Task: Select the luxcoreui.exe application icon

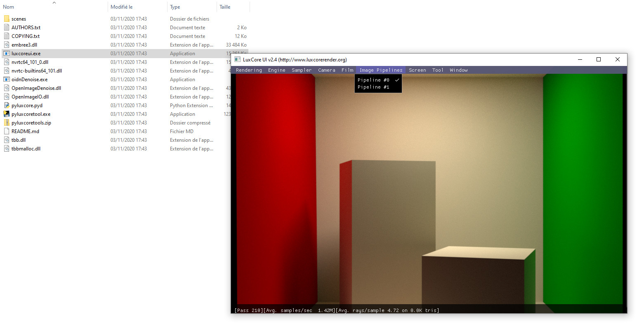Action: pyautogui.click(x=7, y=54)
